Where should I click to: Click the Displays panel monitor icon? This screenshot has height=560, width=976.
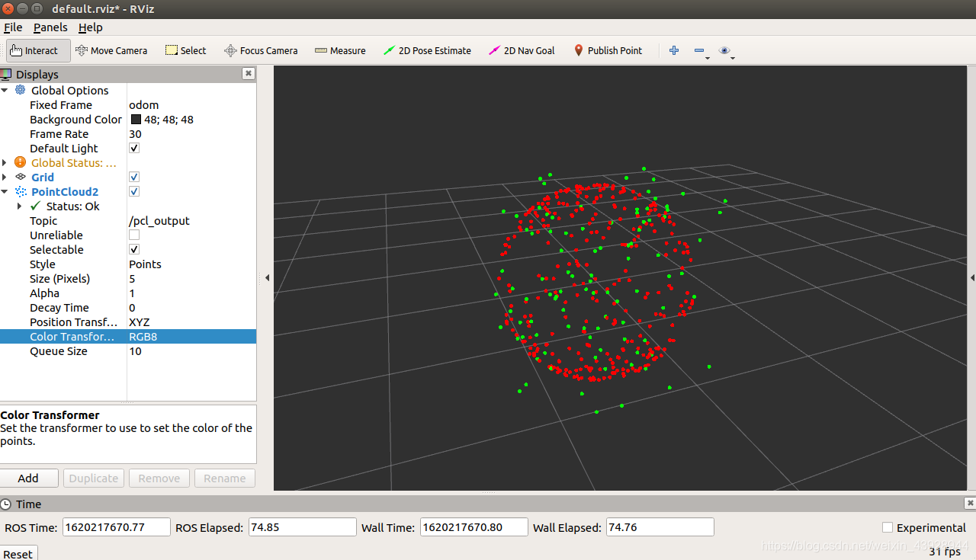(6, 74)
